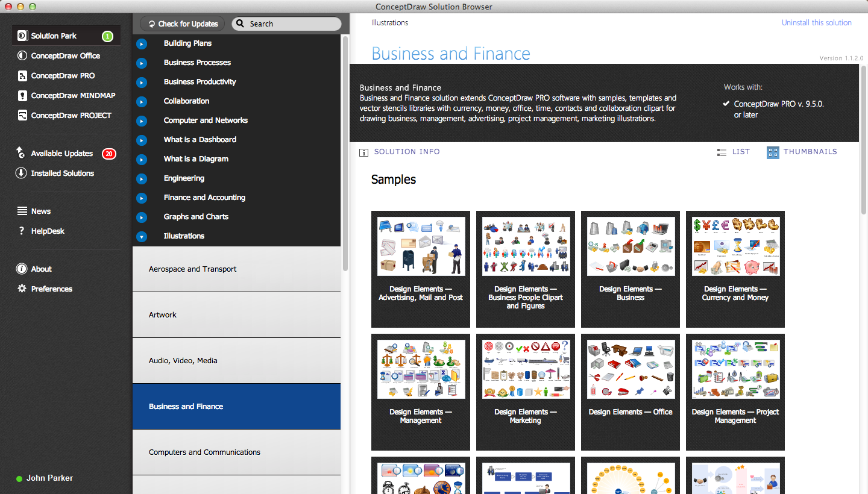
Task: Click the SOLUTION INFO label
Action: pos(407,152)
